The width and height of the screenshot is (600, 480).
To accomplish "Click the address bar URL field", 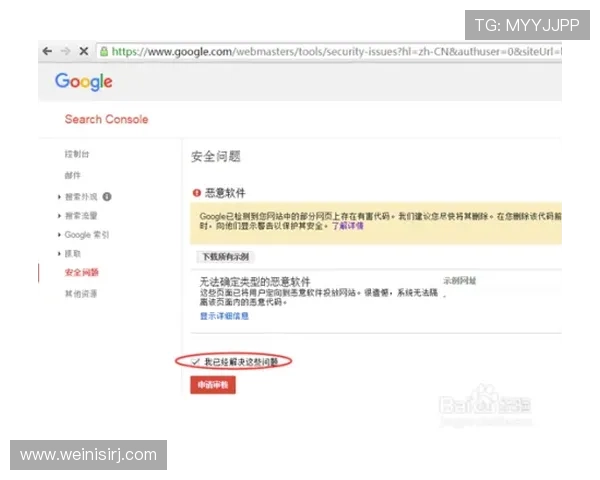I will tap(329, 51).
